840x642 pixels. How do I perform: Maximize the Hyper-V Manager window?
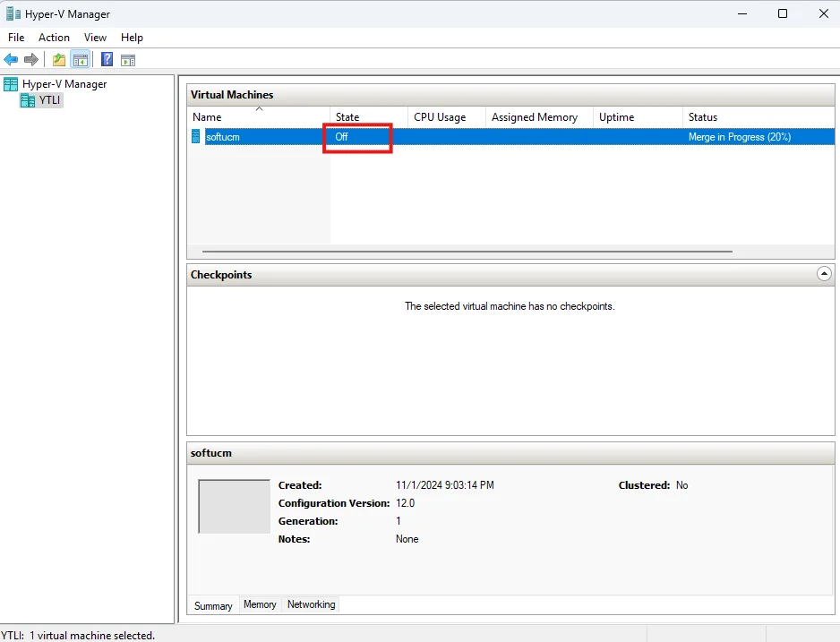(783, 13)
